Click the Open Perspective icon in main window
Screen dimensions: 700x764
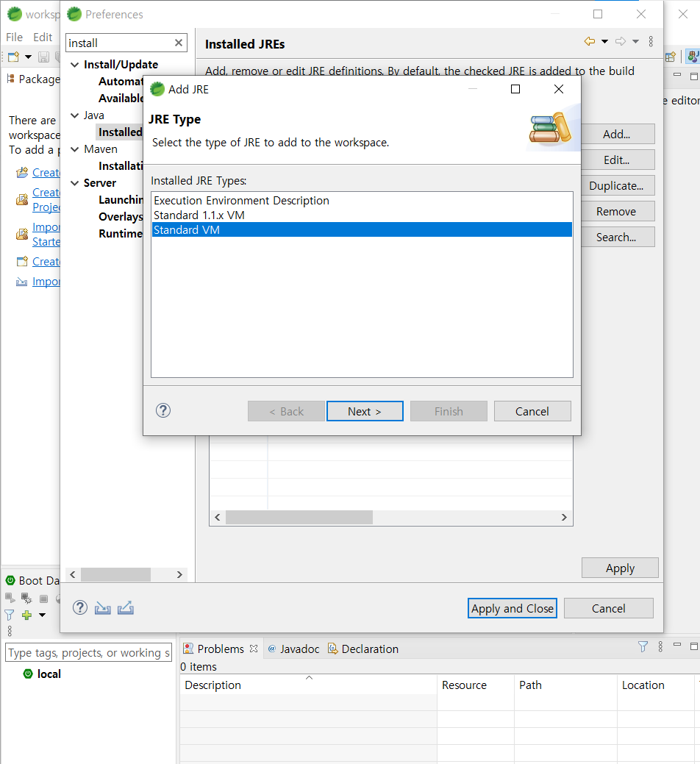[671, 57]
